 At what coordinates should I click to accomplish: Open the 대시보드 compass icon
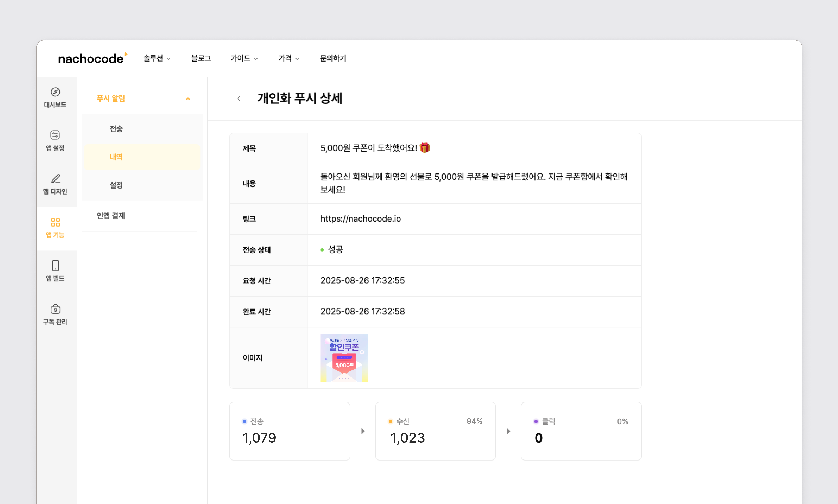55,92
